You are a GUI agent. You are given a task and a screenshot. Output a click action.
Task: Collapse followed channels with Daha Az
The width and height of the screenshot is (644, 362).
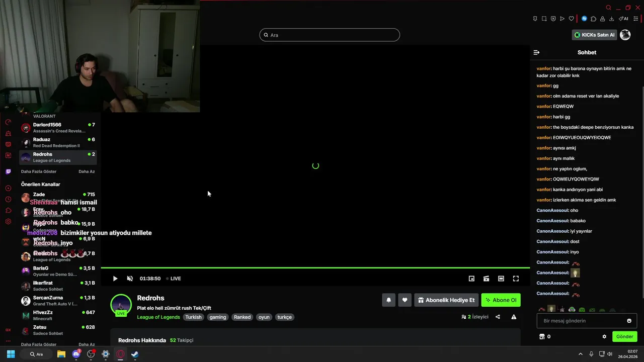[x=87, y=171]
